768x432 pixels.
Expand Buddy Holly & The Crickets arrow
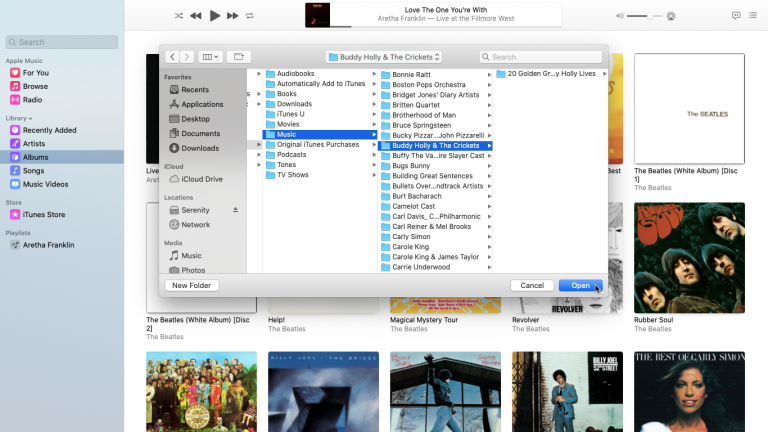(489, 145)
